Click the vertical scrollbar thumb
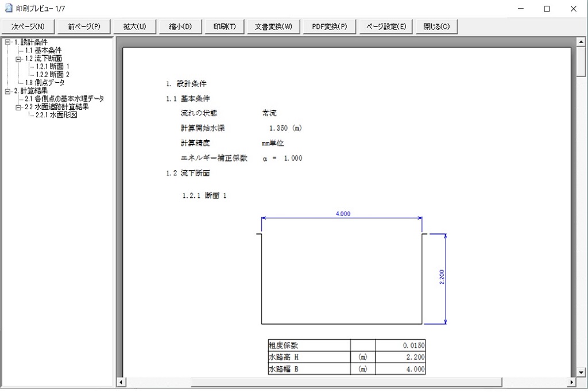 pos(581,62)
